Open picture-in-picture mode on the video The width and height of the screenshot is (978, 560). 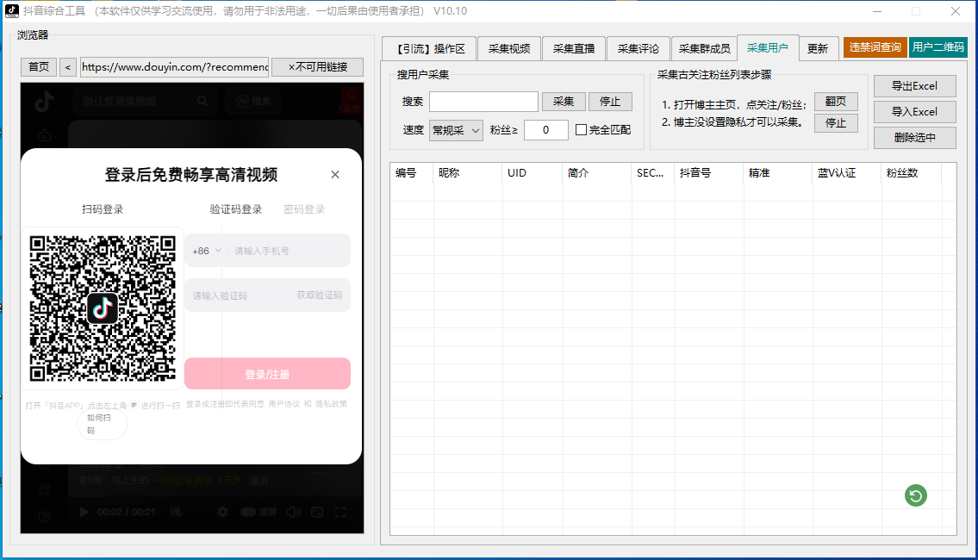tap(316, 513)
